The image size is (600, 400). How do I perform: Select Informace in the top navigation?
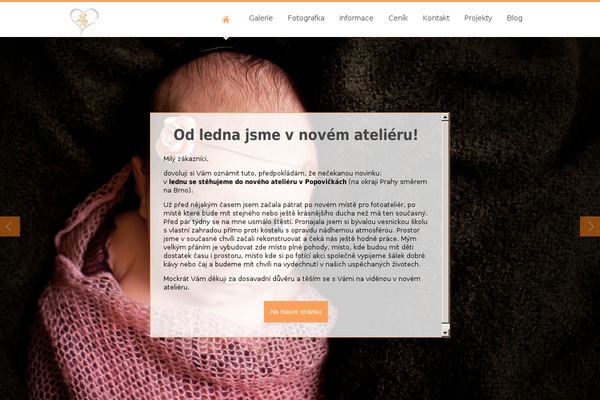point(356,18)
